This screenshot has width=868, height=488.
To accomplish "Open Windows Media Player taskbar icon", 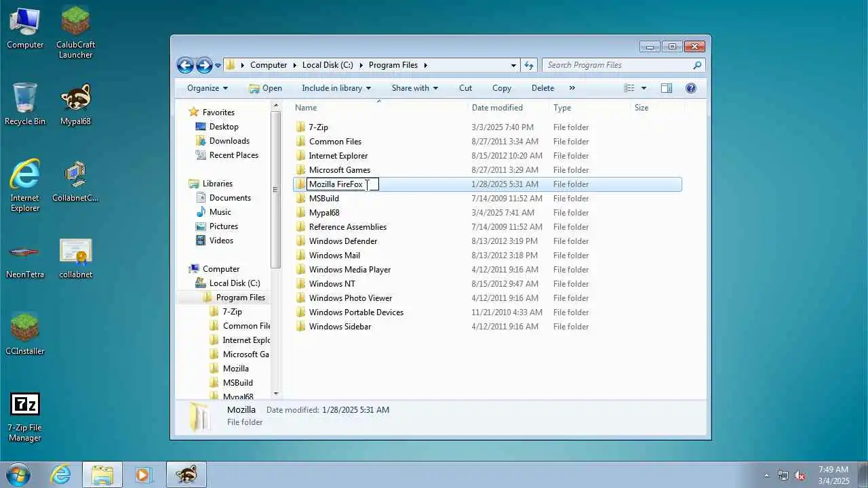I will pyautogui.click(x=143, y=474).
